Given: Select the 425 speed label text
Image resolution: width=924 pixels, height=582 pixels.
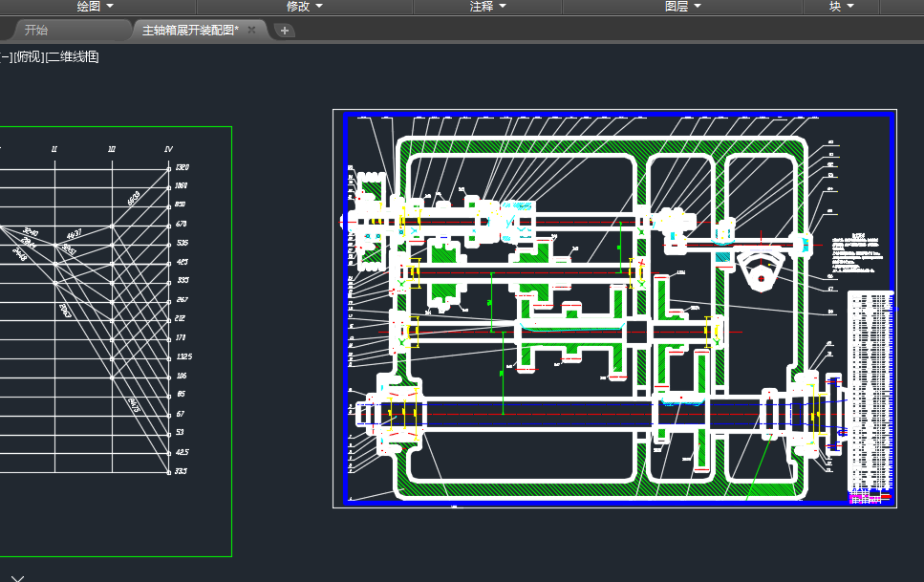Looking at the screenshot, I should (x=183, y=262).
